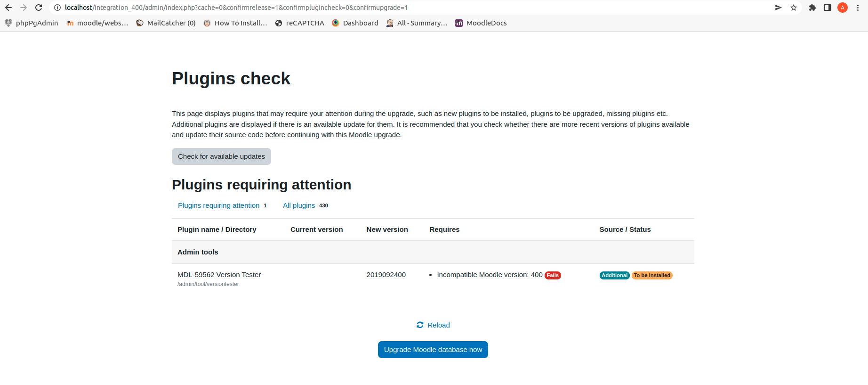Open the All - Summary… bookmark
Screen dimensions: 868x385
click(x=417, y=23)
